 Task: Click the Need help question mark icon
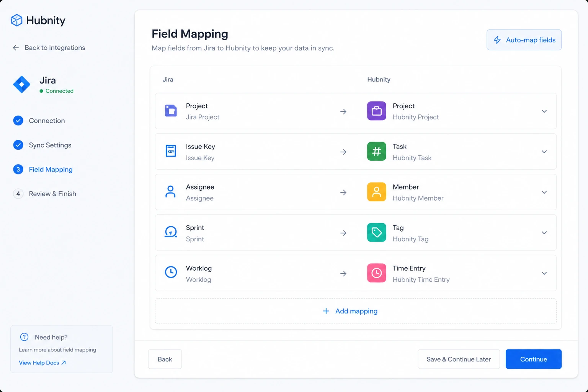tap(24, 337)
